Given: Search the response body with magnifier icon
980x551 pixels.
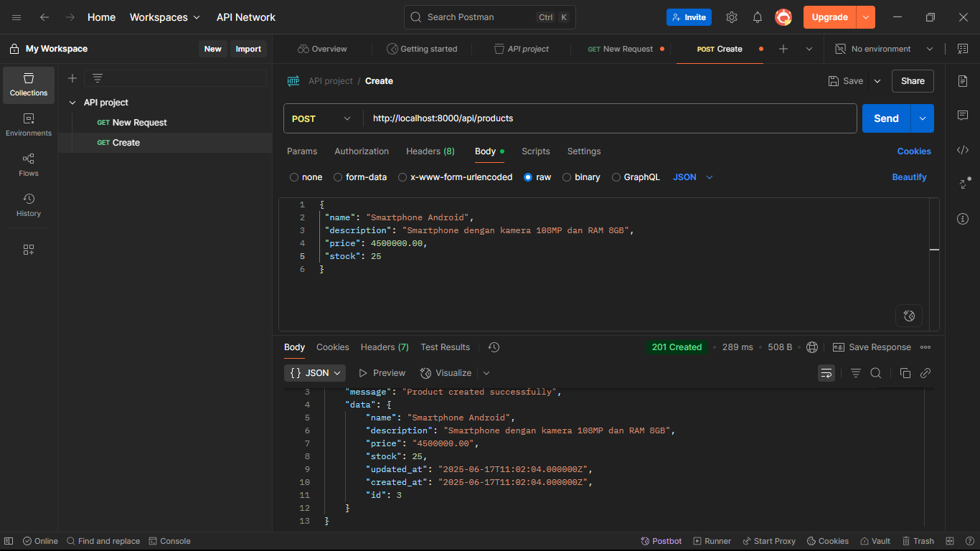Looking at the screenshot, I should pyautogui.click(x=876, y=373).
